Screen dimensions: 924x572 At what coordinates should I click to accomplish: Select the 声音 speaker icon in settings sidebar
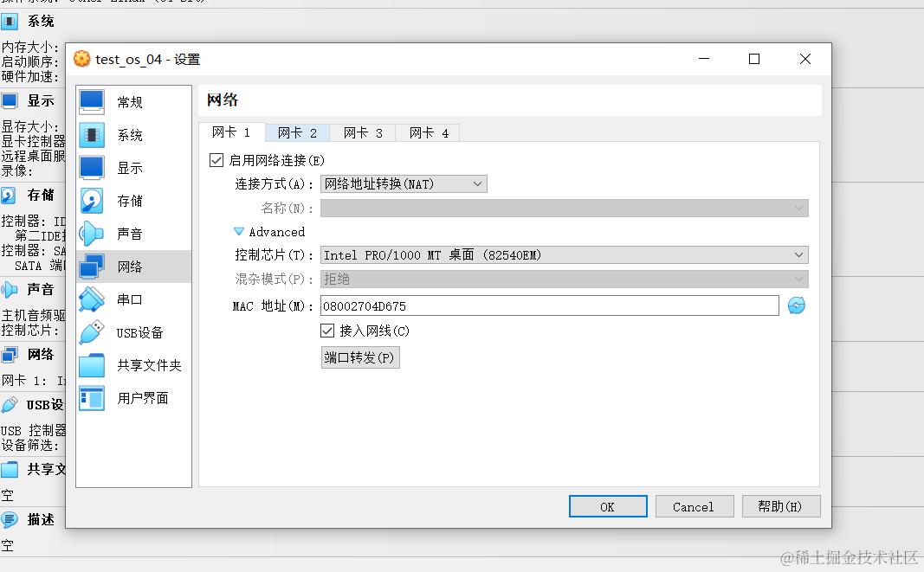tap(92, 234)
